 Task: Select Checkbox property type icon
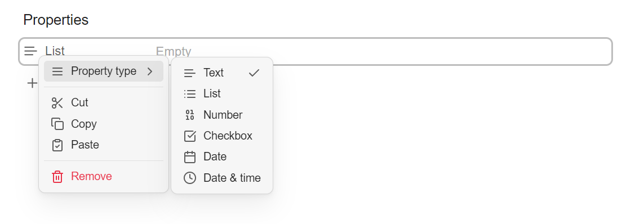189,136
